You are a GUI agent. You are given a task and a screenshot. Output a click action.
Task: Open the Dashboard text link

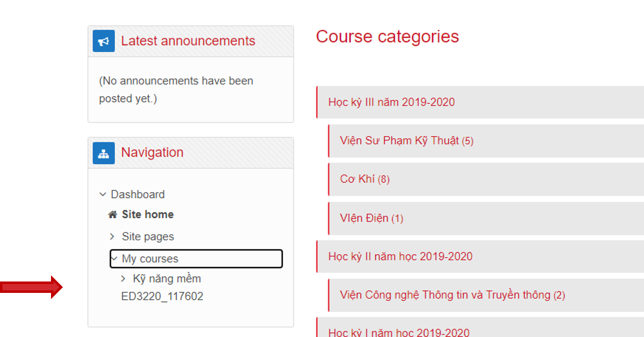point(138,195)
